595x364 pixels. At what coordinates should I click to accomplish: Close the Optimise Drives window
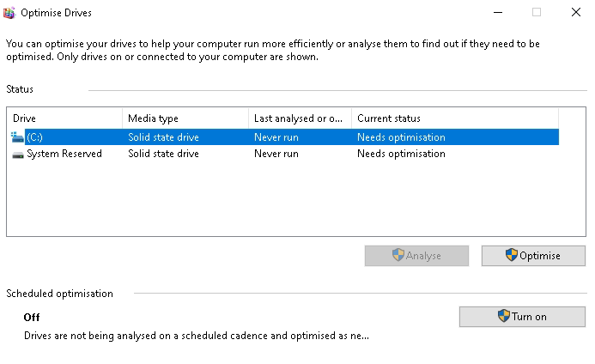575,13
